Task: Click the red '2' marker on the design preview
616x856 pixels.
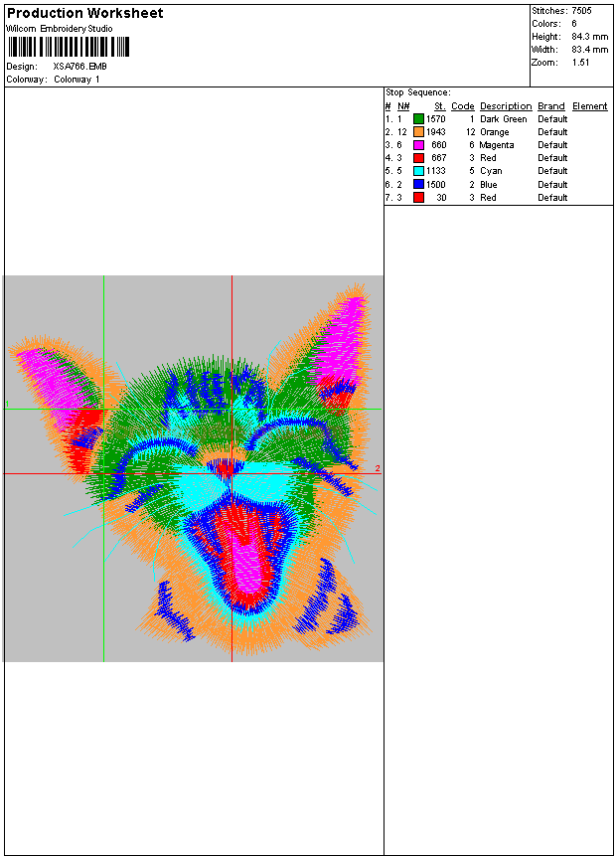Action: click(378, 468)
